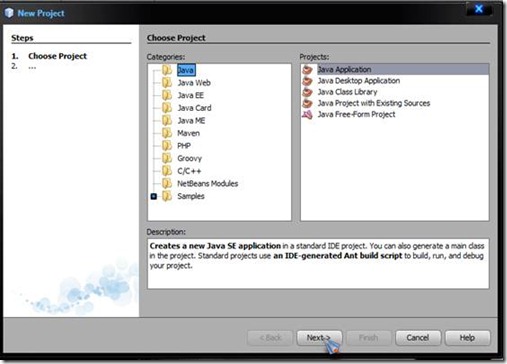Select the C/C++ category label
The image size is (507, 364).
(x=189, y=171)
